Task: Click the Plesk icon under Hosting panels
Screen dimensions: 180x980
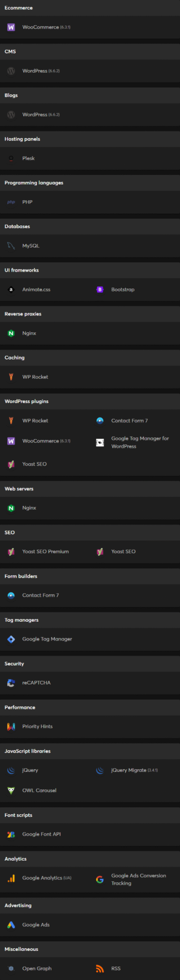Action: point(11,158)
